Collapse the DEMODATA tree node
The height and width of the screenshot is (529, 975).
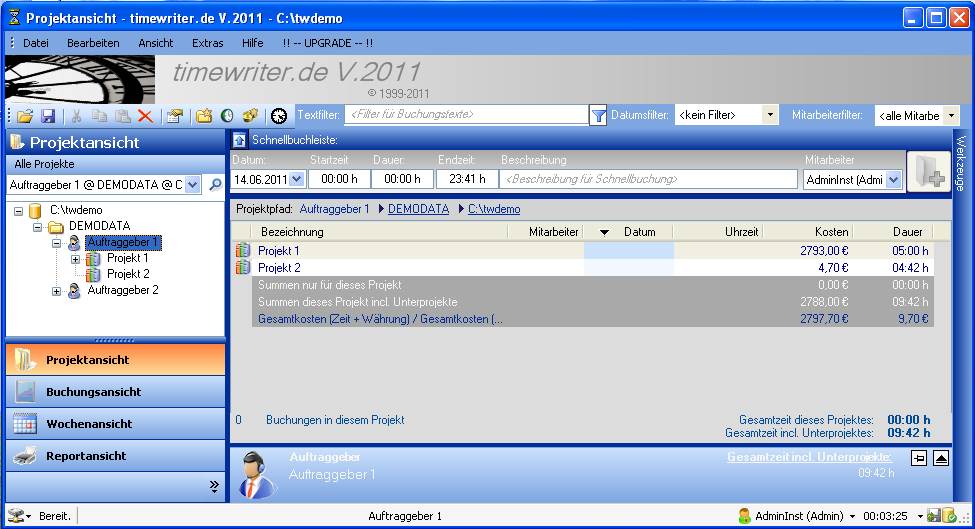tap(37, 227)
